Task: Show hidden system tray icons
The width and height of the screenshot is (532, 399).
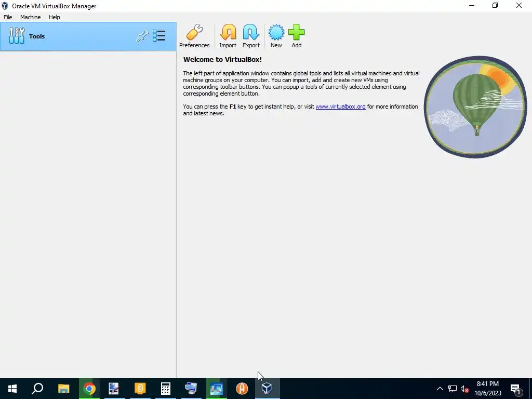Action: coord(440,389)
